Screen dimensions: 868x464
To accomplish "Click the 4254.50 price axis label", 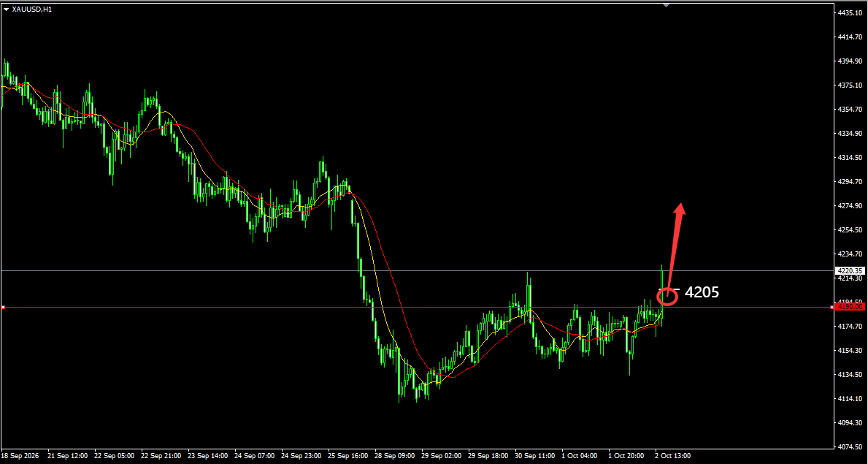I will (850, 230).
